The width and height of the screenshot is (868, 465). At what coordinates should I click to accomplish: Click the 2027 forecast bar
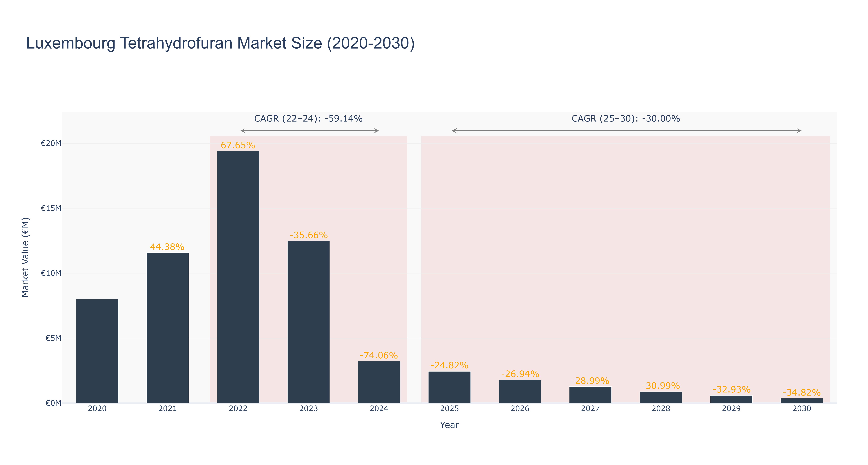coord(590,395)
